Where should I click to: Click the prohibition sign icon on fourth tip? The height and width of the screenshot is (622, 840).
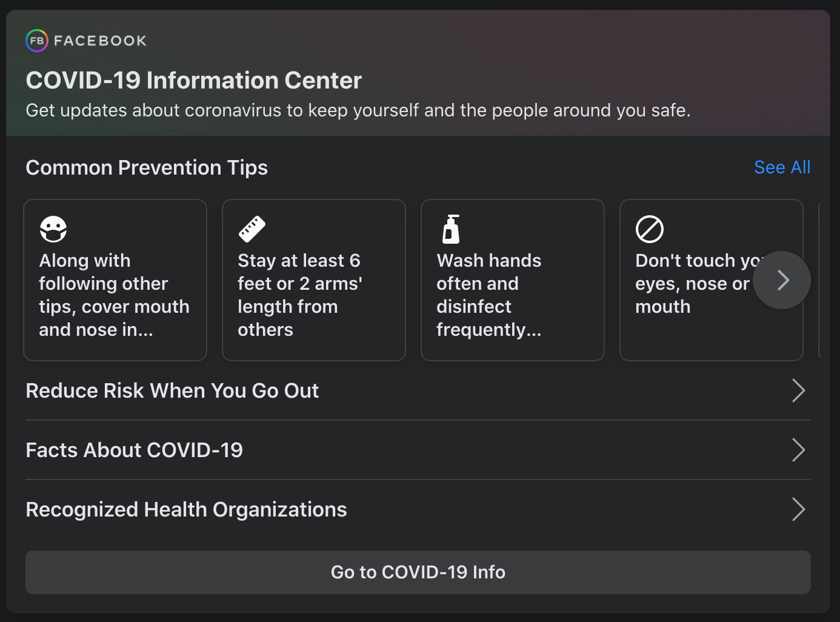click(650, 229)
